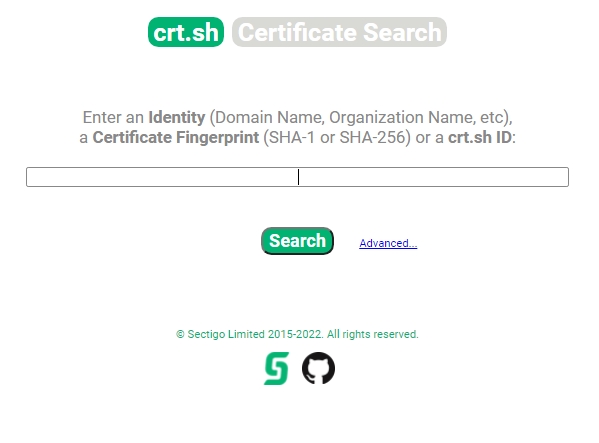Click the Sectigo Limited copyright notice
Viewport: 599px width, 443px height.
297,334
